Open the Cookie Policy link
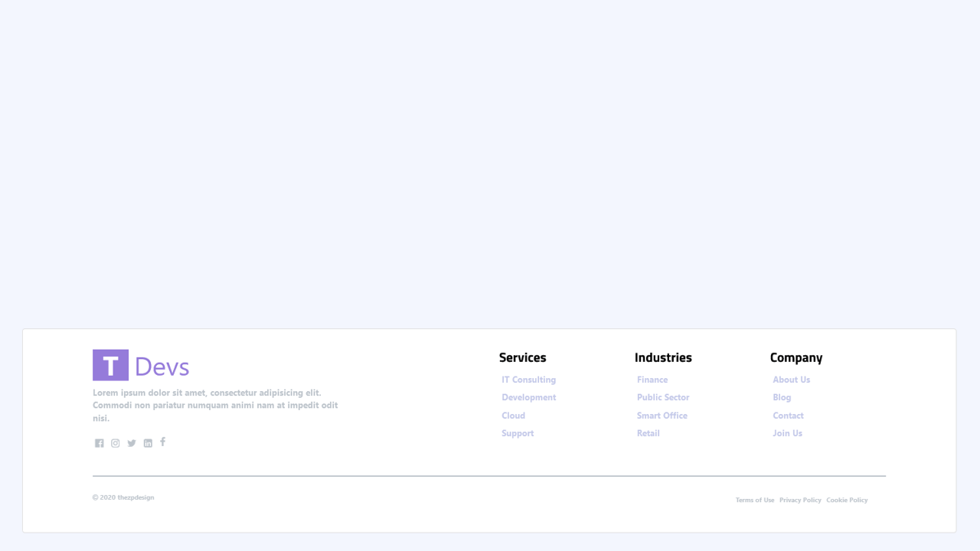 click(x=847, y=500)
